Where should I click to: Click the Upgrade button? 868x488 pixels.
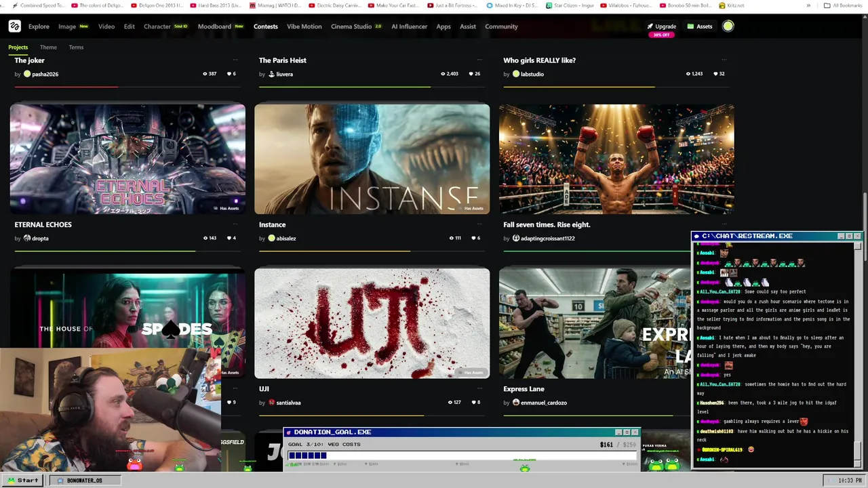click(x=661, y=26)
